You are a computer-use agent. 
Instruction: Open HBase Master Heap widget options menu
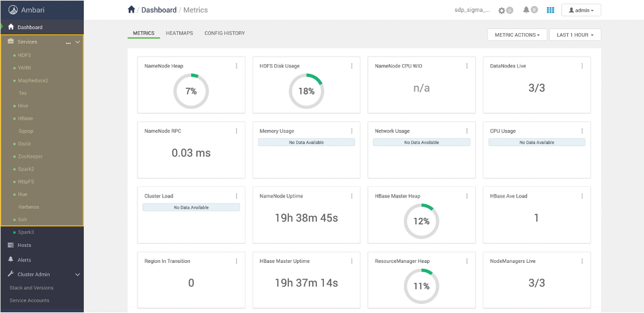467,196
